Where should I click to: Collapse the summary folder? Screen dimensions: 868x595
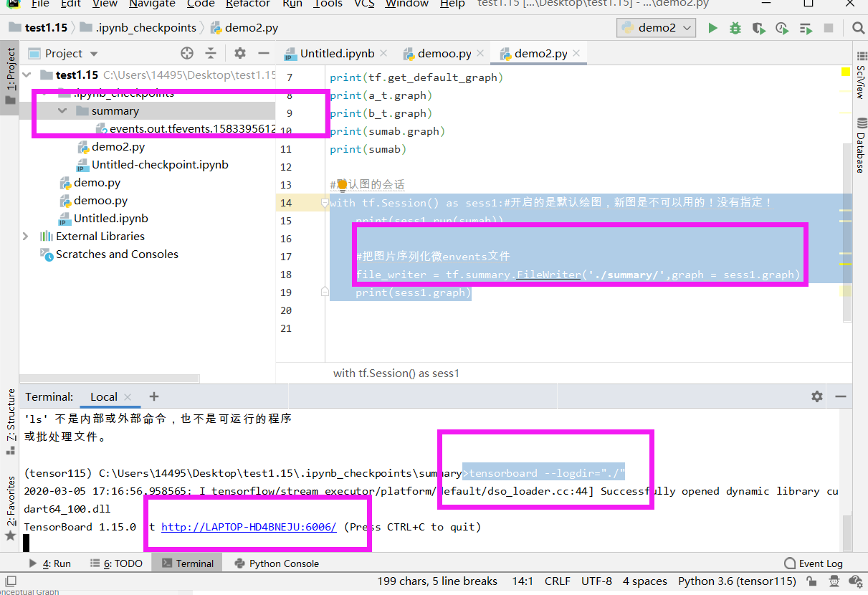point(62,110)
